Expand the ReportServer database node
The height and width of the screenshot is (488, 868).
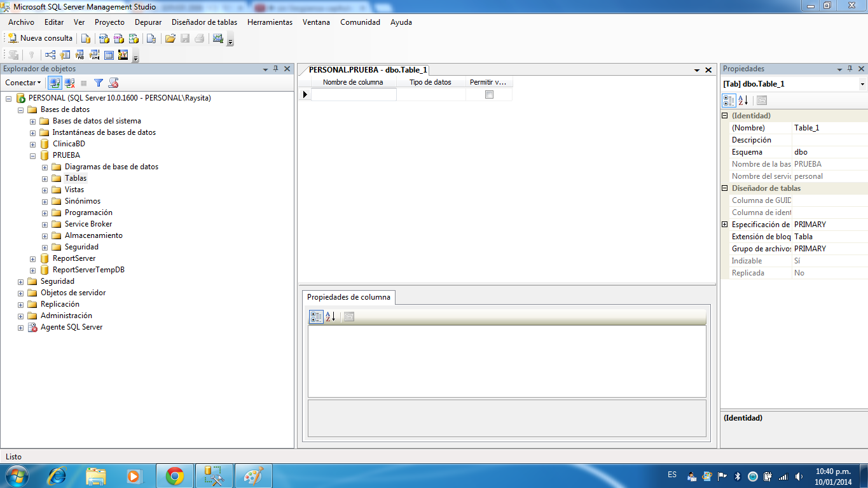coord(32,258)
